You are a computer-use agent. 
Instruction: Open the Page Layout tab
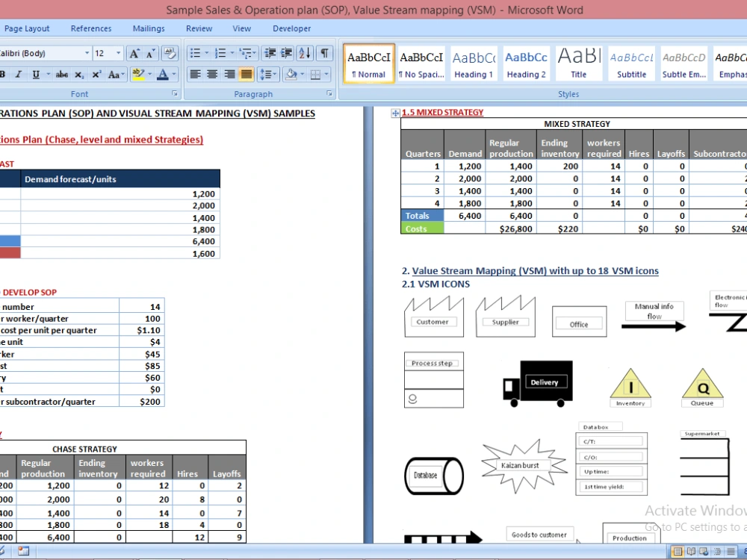(27, 28)
